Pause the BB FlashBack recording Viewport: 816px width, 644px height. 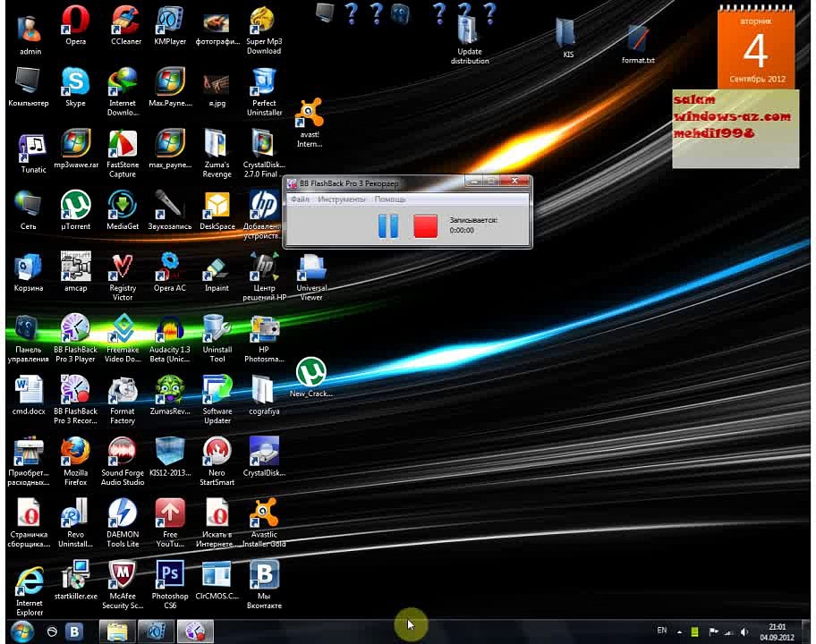387,225
